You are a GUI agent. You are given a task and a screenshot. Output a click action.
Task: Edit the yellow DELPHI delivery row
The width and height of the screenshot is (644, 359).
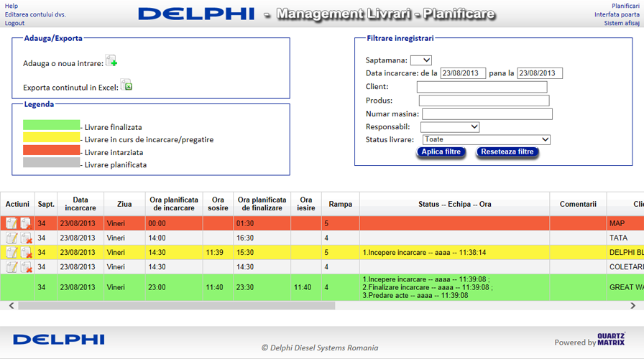coord(11,252)
